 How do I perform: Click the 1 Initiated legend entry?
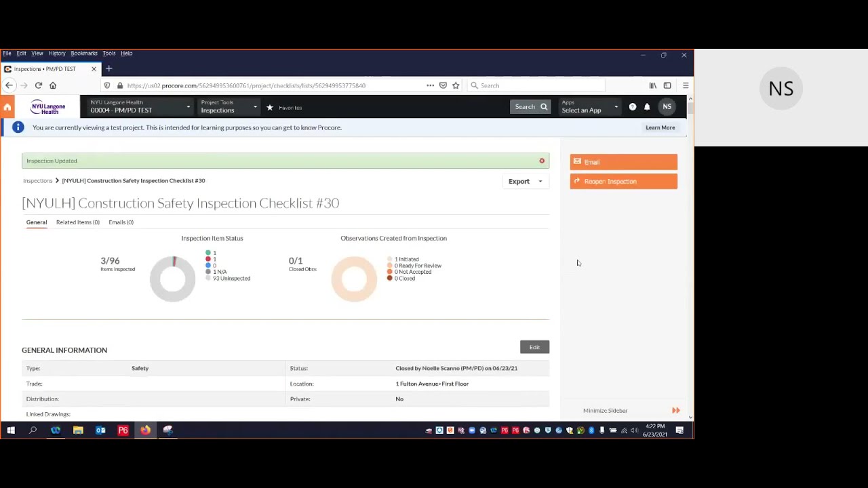tap(403, 259)
